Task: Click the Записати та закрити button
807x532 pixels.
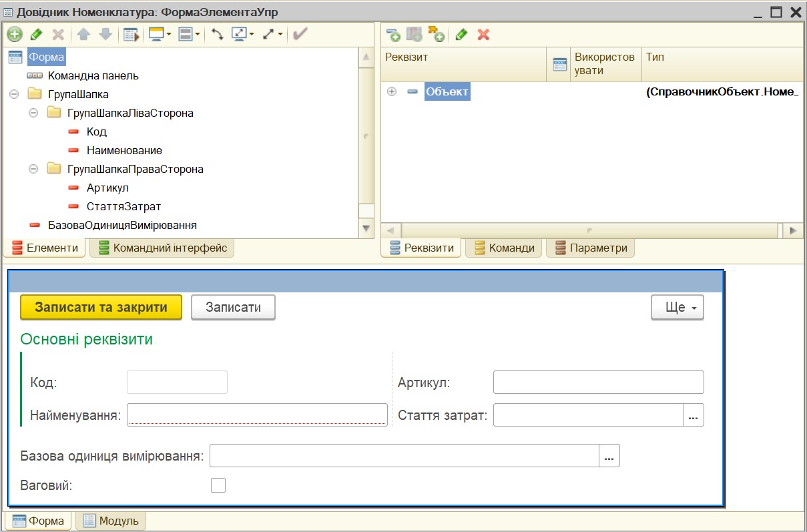Action: pyautogui.click(x=101, y=308)
